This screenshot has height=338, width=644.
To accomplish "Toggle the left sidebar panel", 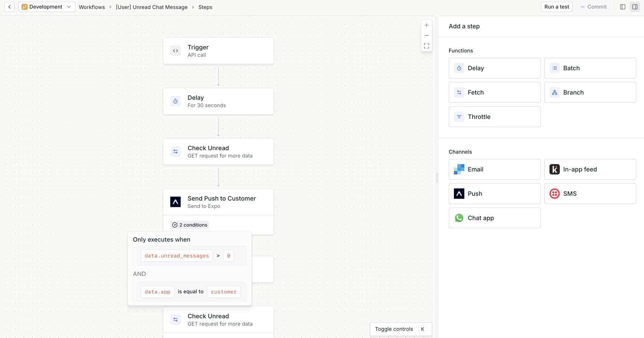I will 622,7.
